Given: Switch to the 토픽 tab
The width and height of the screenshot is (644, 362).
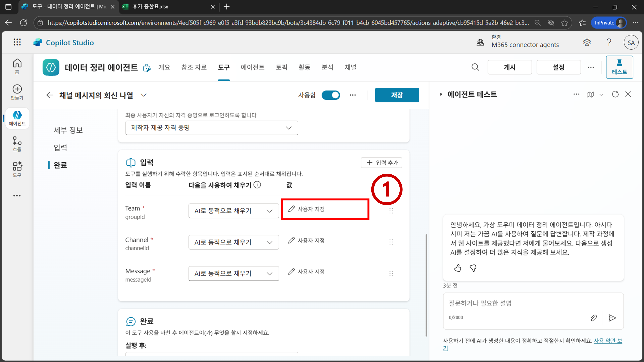Looking at the screenshot, I should (281, 67).
